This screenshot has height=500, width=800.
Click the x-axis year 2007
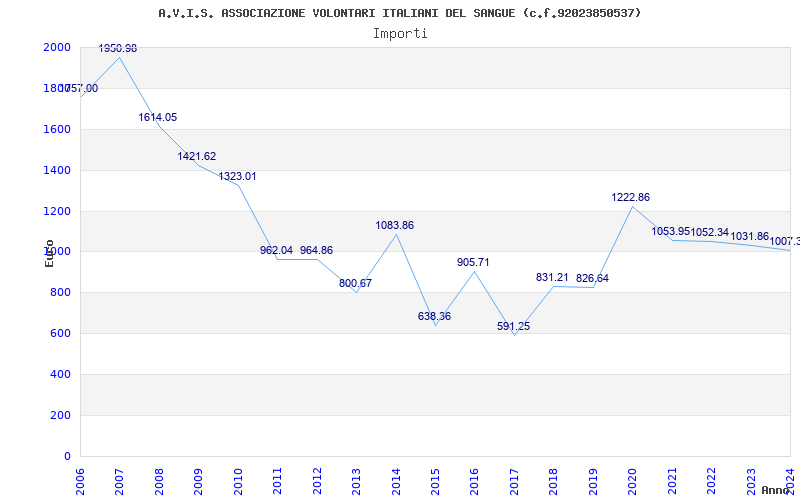tap(119, 481)
